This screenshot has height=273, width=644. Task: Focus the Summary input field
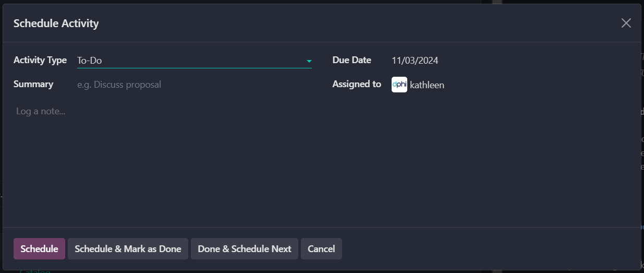(x=194, y=85)
